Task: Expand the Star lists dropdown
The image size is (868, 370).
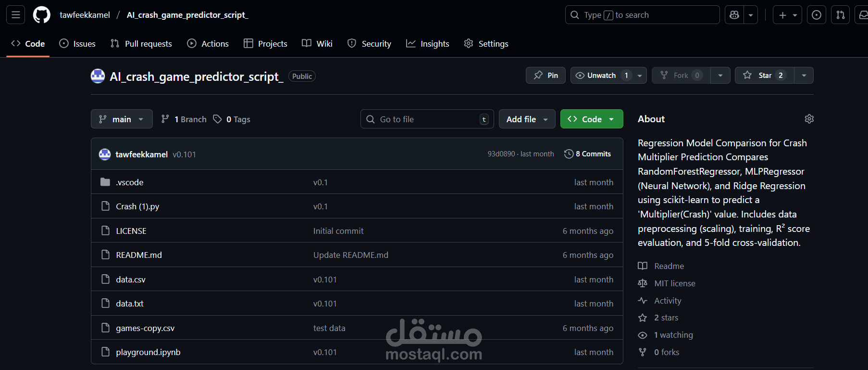Action: pos(804,76)
